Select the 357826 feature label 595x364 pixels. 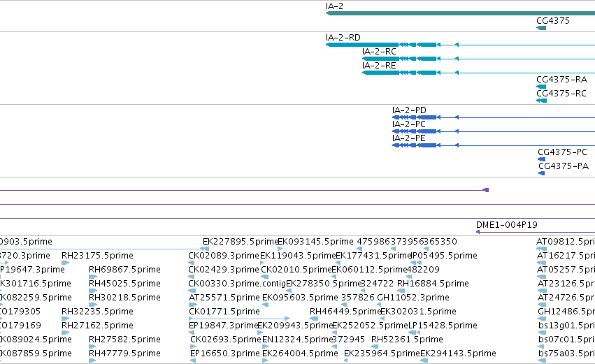pyautogui.click(x=357, y=298)
